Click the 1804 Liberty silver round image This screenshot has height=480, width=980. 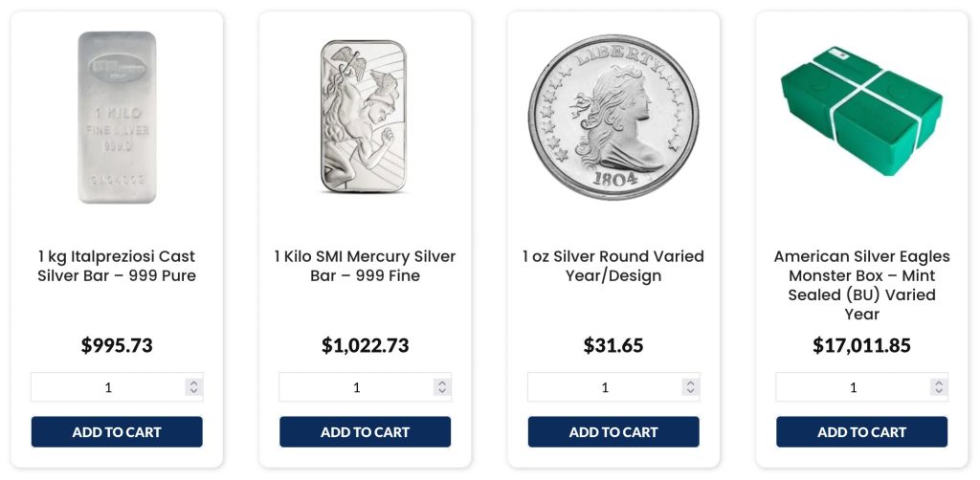(613, 117)
